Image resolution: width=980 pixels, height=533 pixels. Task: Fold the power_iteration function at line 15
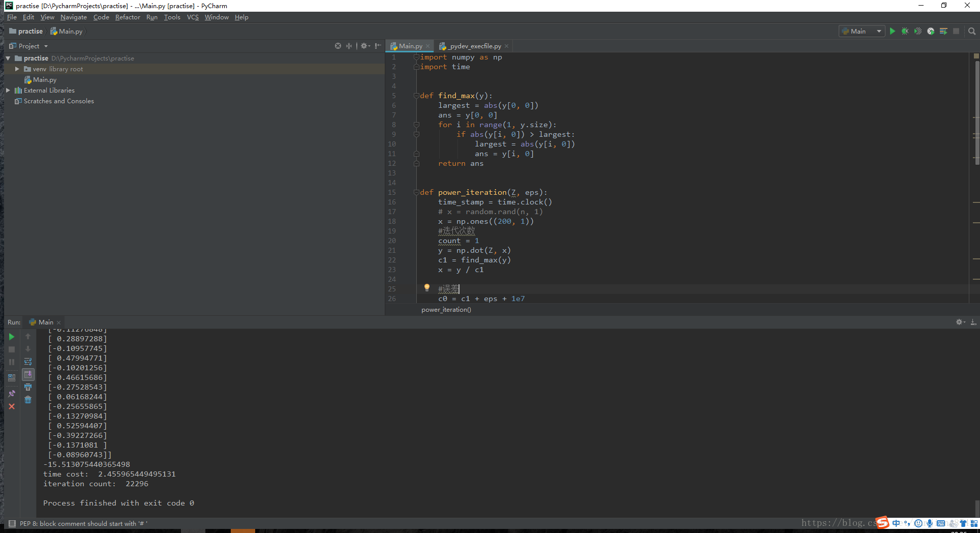point(416,192)
